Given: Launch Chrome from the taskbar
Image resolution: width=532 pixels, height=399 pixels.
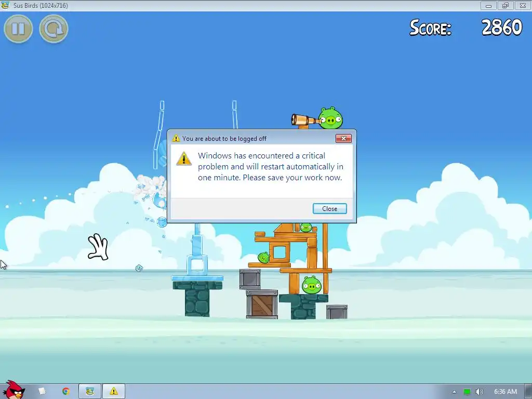Looking at the screenshot, I should click(x=65, y=391).
